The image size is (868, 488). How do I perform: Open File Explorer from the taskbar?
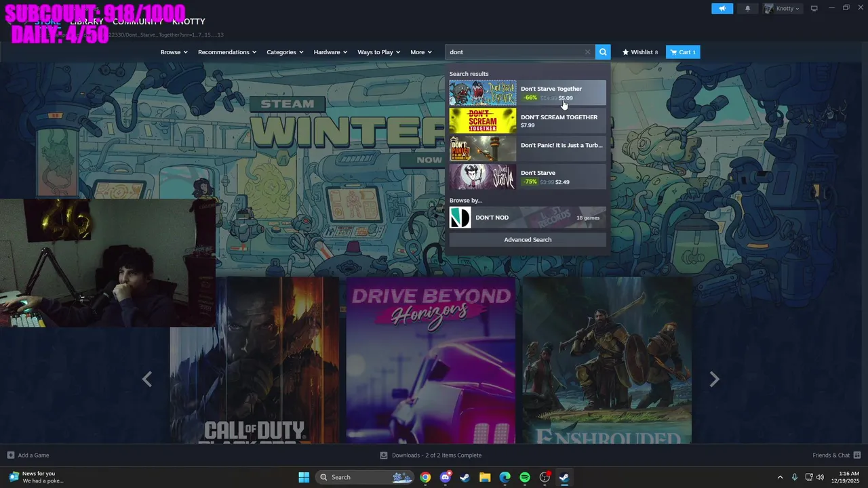pyautogui.click(x=485, y=477)
